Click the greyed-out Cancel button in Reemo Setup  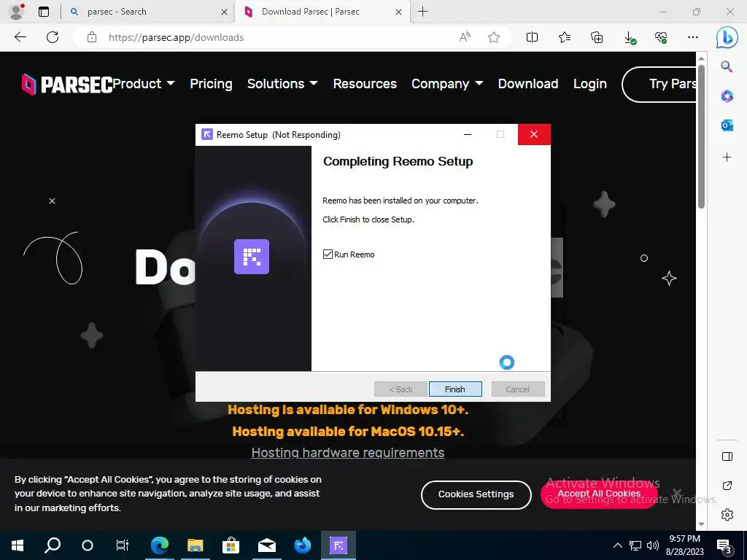[x=517, y=389]
